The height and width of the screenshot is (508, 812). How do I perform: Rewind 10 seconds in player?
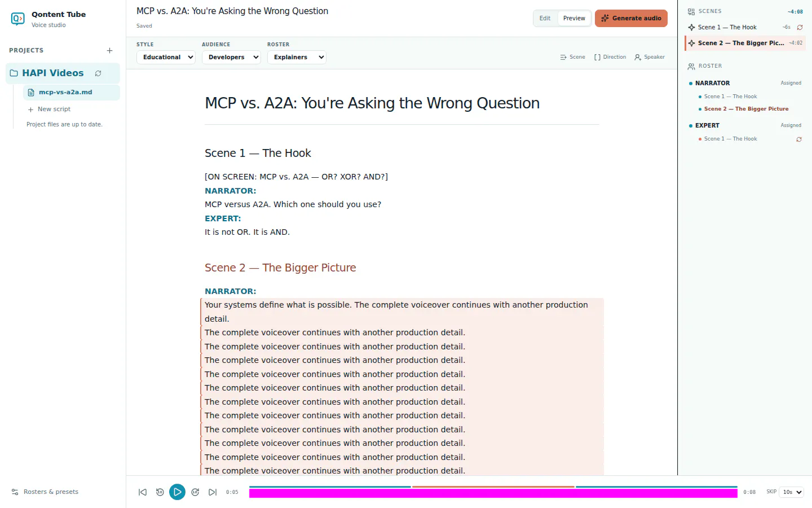[160, 493]
